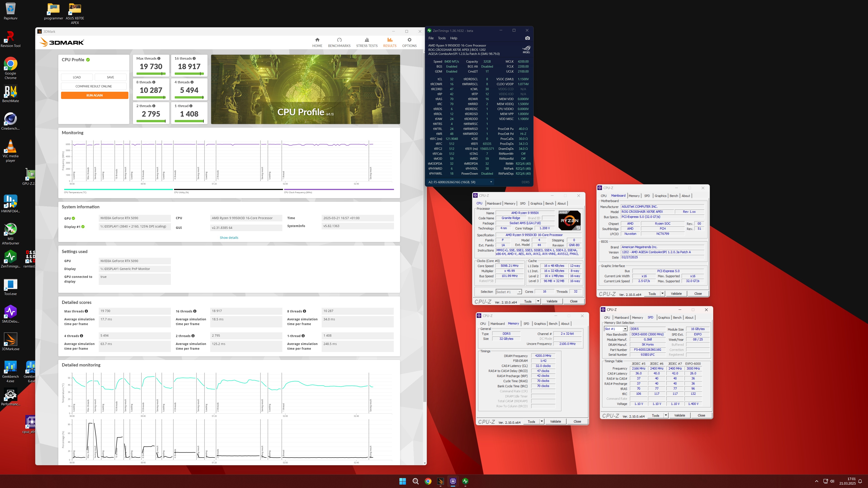Open ZenTimings memory module A2 dropdown
This screenshot has height=488, width=868.
coord(460,182)
